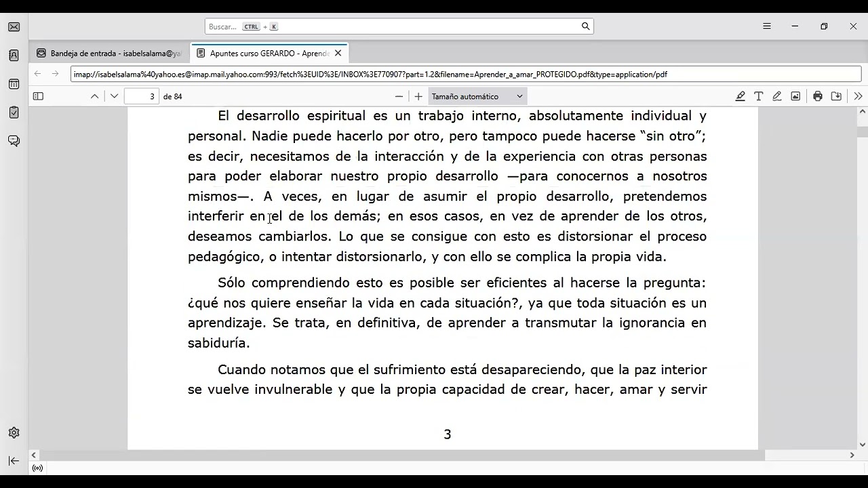Print the PDF document
The image size is (868, 488).
pyautogui.click(x=818, y=96)
